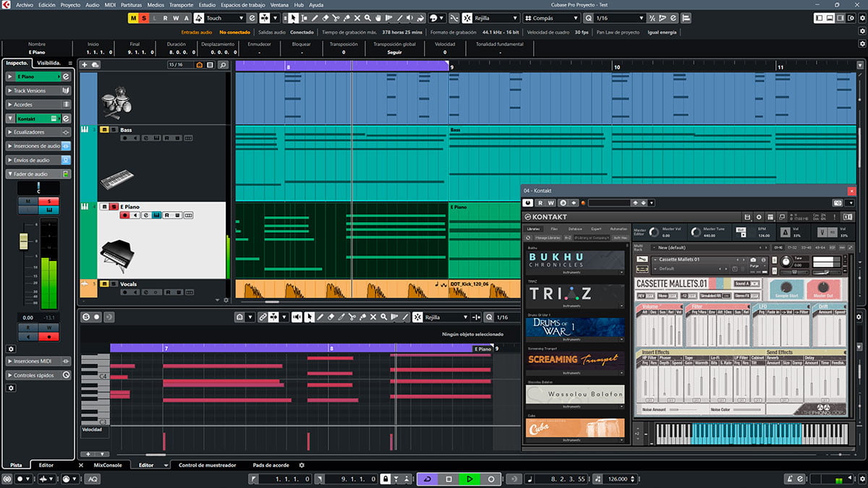The image size is (868, 488).
Task: Open the Archivo menu
Action: [25, 4]
